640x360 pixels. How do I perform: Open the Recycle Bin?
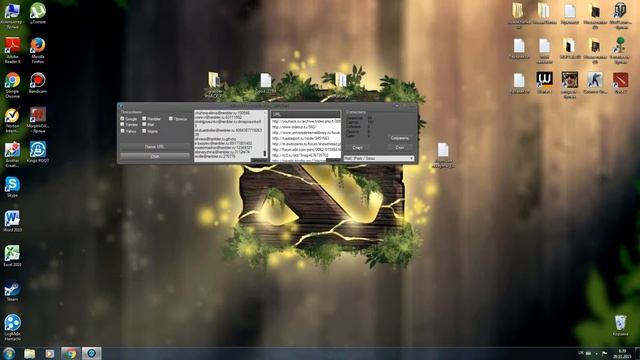(620, 325)
